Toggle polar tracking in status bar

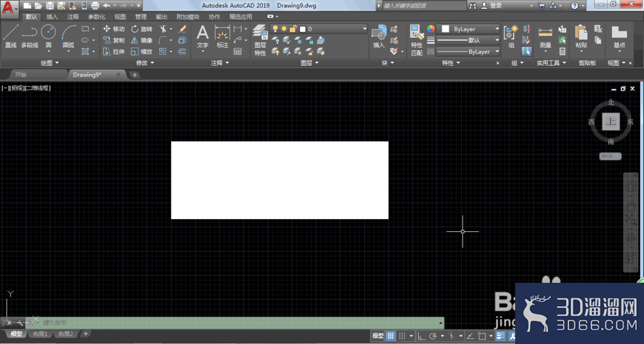click(x=433, y=336)
